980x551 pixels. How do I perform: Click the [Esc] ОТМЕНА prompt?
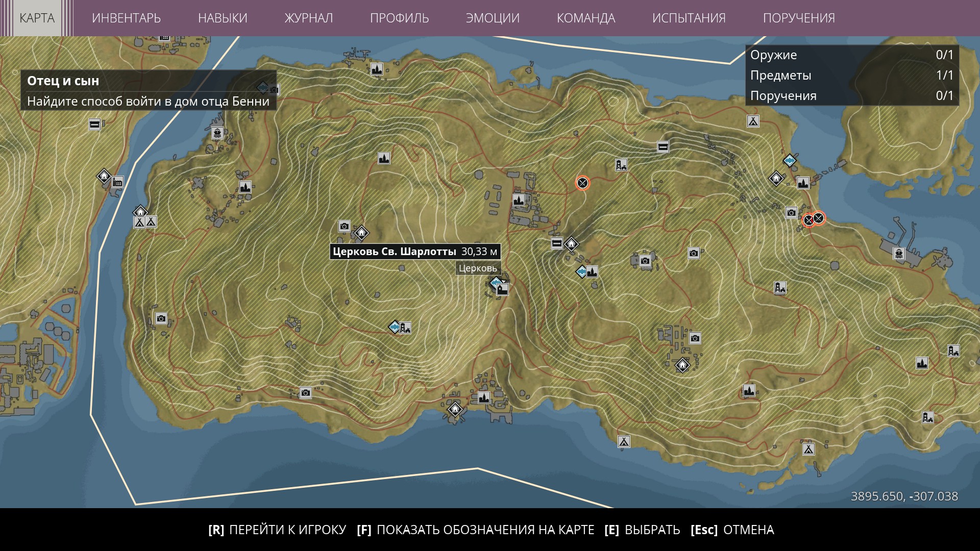732,530
